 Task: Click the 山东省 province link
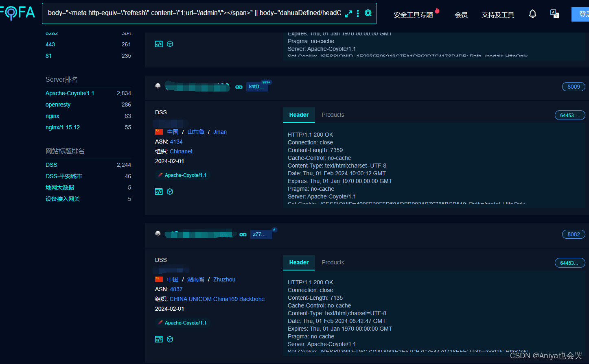(x=196, y=132)
